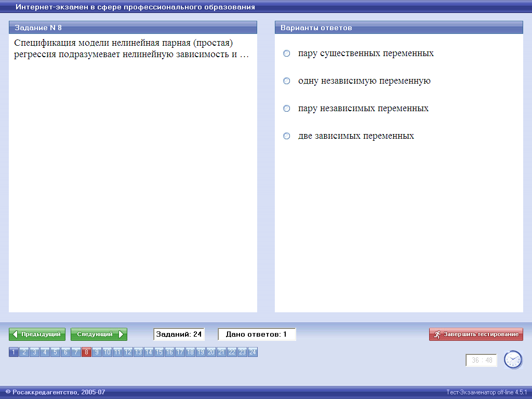Jump to question 5
Image resolution: width=532 pixels, height=399 pixels.
click(x=55, y=352)
